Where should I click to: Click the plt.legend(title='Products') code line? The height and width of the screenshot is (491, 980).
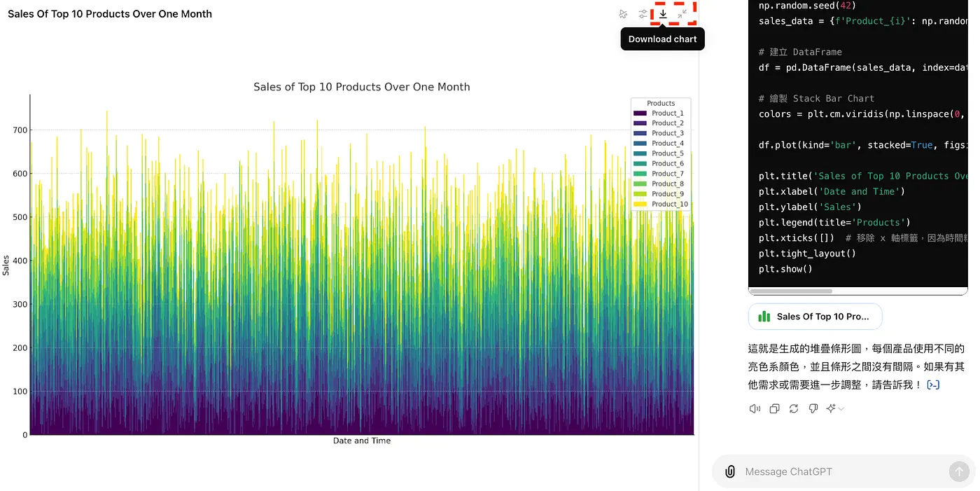pos(834,222)
